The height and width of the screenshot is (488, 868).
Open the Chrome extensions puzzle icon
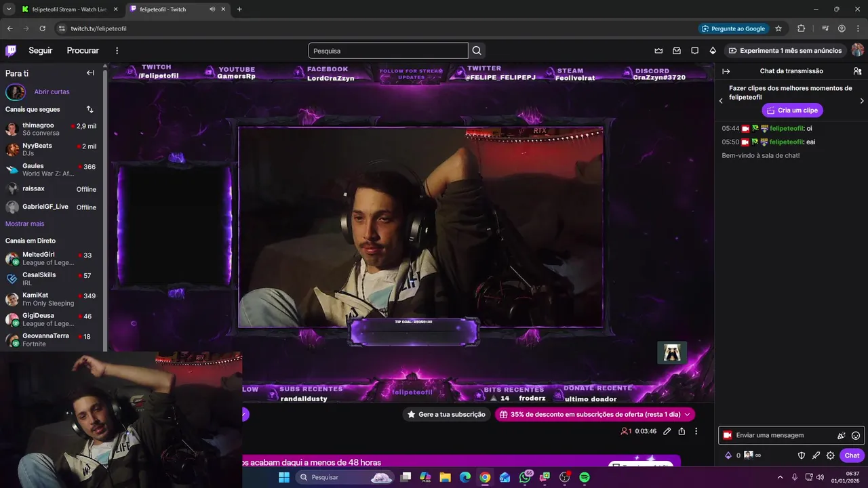802,28
